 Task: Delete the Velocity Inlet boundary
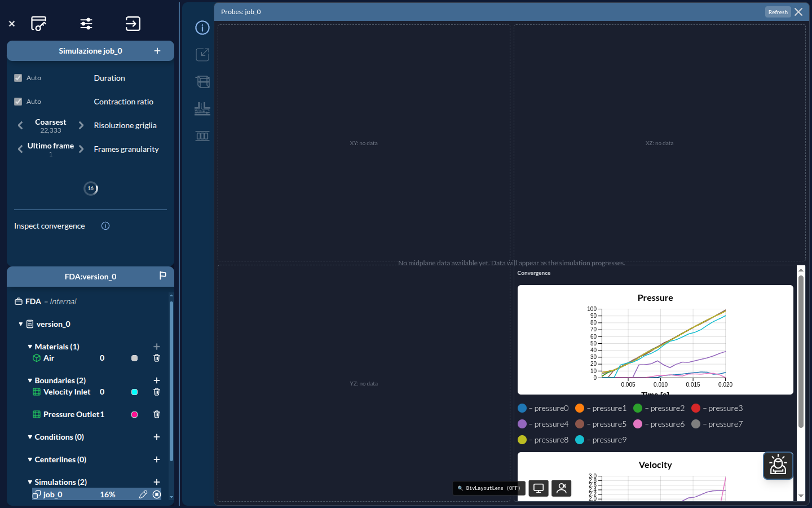pos(157,392)
